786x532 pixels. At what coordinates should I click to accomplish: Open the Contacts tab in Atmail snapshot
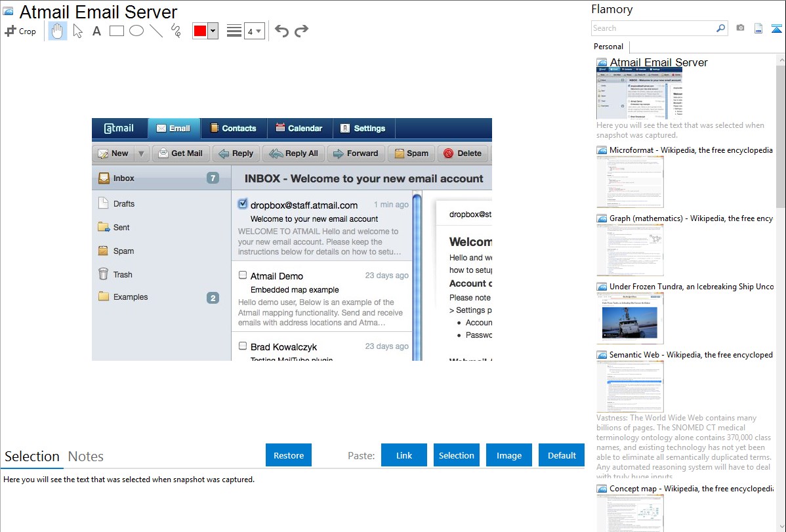click(233, 129)
